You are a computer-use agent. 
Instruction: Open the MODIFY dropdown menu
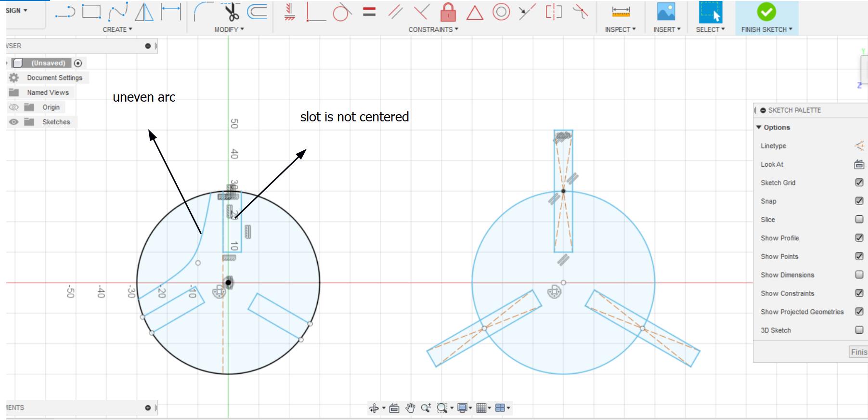[229, 29]
